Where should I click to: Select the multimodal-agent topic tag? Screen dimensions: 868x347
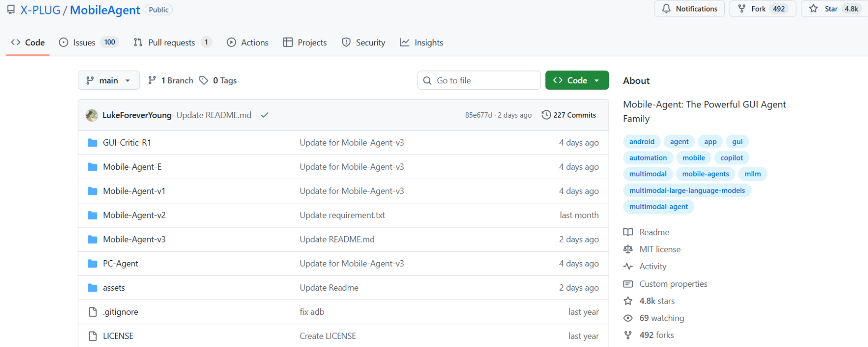click(658, 207)
